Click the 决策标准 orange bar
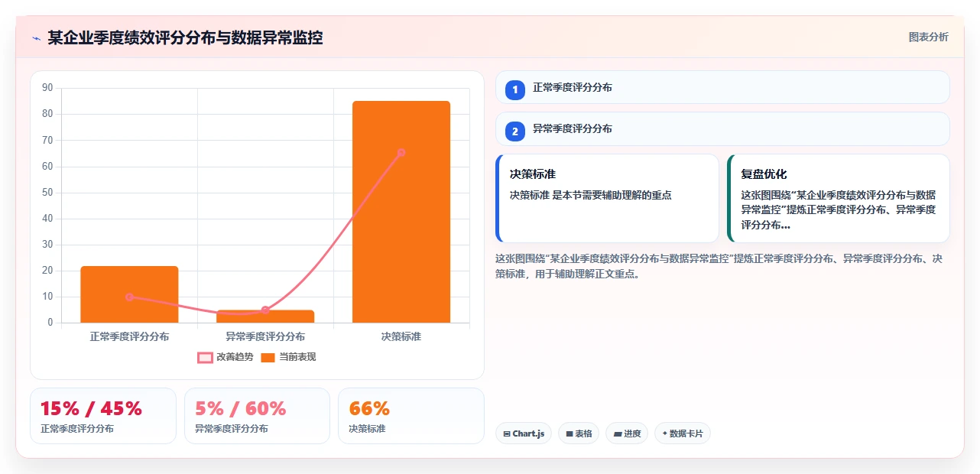The image size is (980, 474). [401, 212]
